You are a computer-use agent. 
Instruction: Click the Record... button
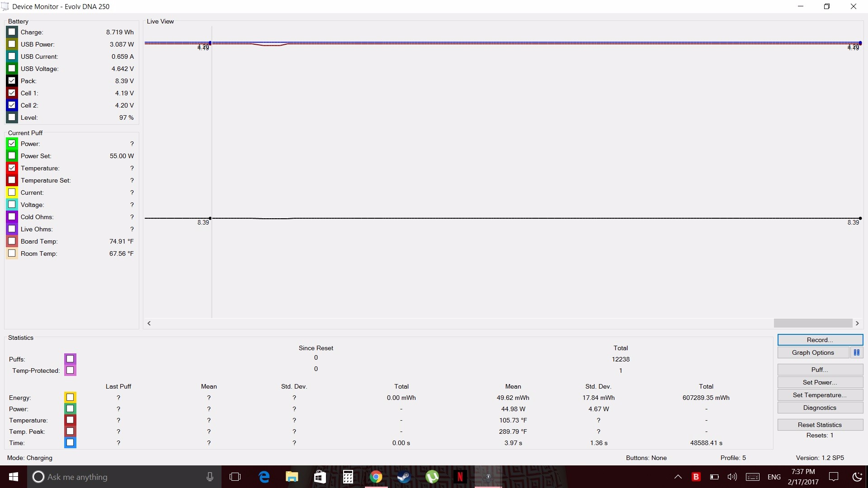coord(820,340)
